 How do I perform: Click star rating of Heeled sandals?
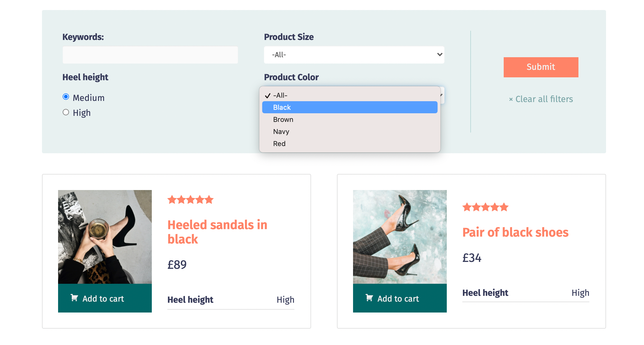[x=190, y=200]
